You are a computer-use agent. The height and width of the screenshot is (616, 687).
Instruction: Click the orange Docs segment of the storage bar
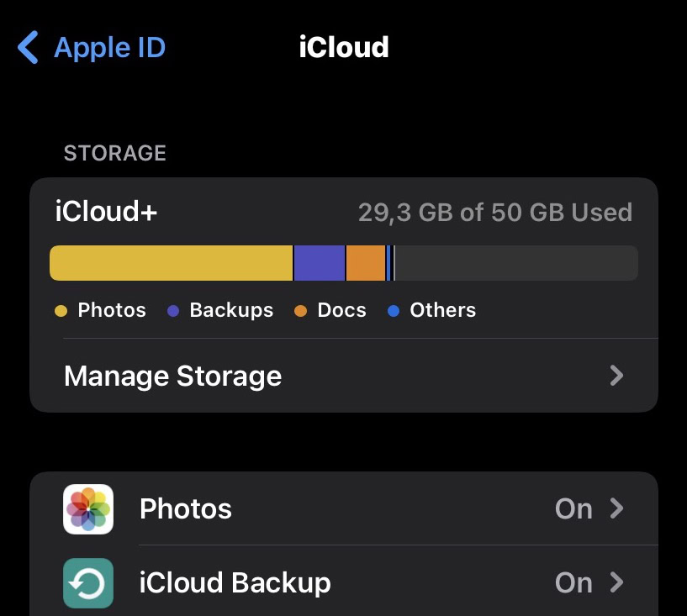366,263
